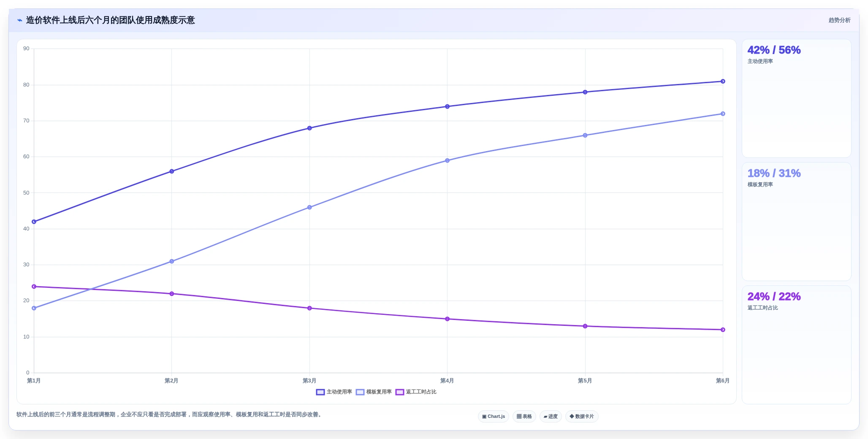Click the 表格 tag chip
Viewport: 868px width, 439px height.
coord(524,417)
